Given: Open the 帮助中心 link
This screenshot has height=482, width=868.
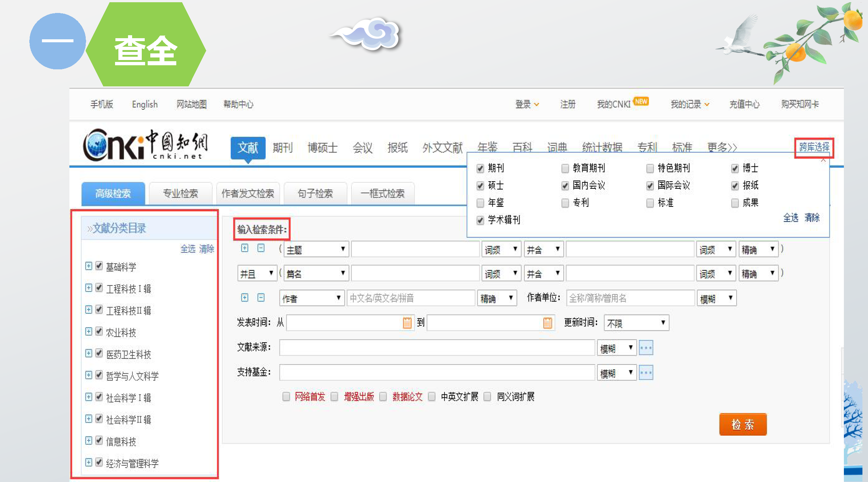Looking at the screenshot, I should 238,105.
